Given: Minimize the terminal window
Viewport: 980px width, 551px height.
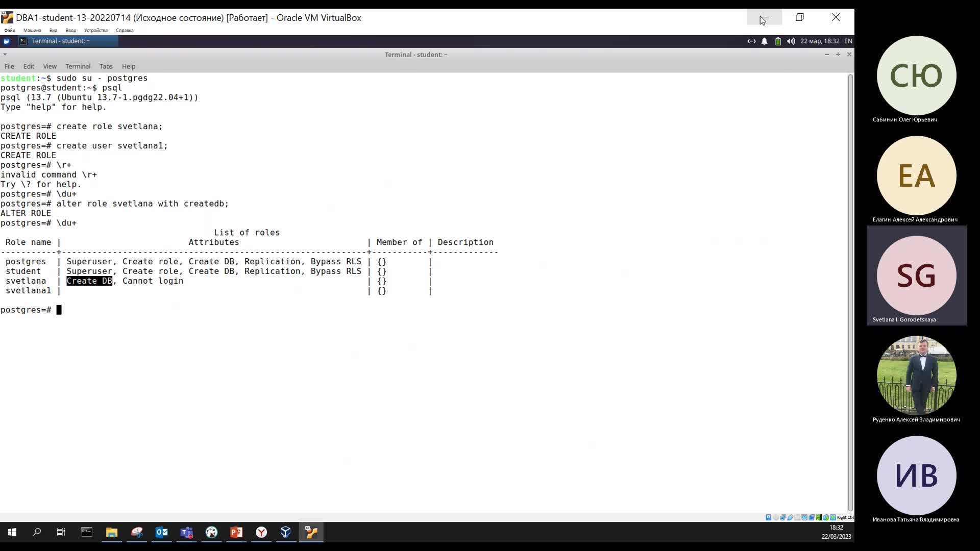Looking at the screenshot, I should click(827, 54).
